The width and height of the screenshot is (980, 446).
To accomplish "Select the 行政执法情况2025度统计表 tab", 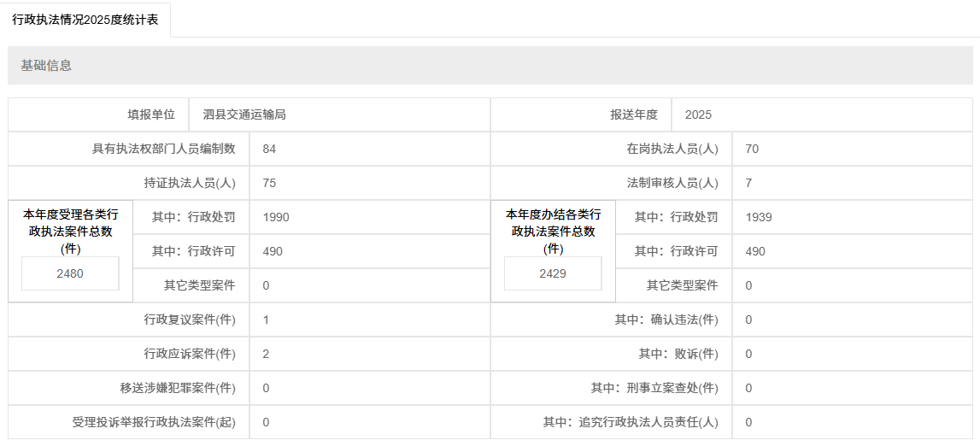I will pyautogui.click(x=85, y=20).
